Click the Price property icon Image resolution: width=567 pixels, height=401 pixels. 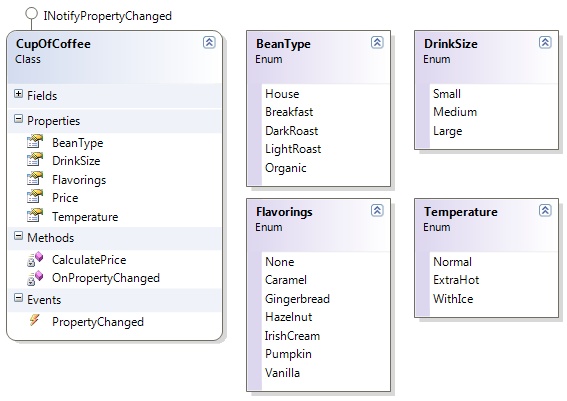click(x=35, y=197)
